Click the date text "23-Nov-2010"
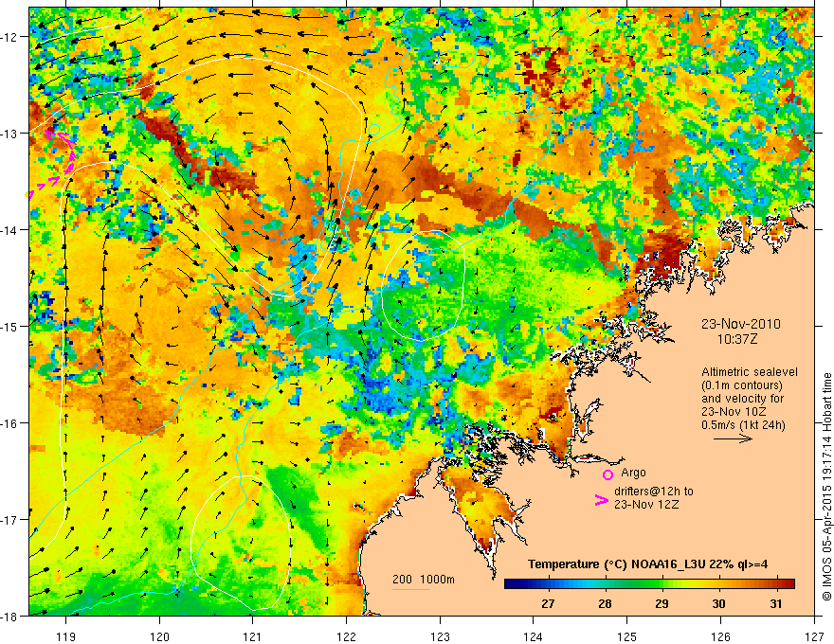The width and height of the screenshot is (834, 644). pos(741,324)
